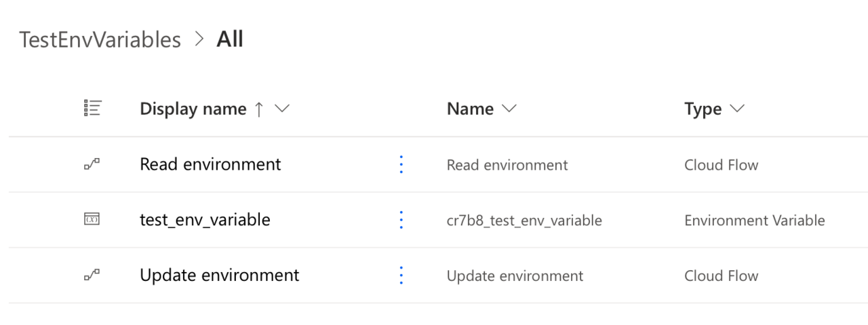Click the environment variable icon beside test_env_variable
868x325 pixels.
coord(92,219)
